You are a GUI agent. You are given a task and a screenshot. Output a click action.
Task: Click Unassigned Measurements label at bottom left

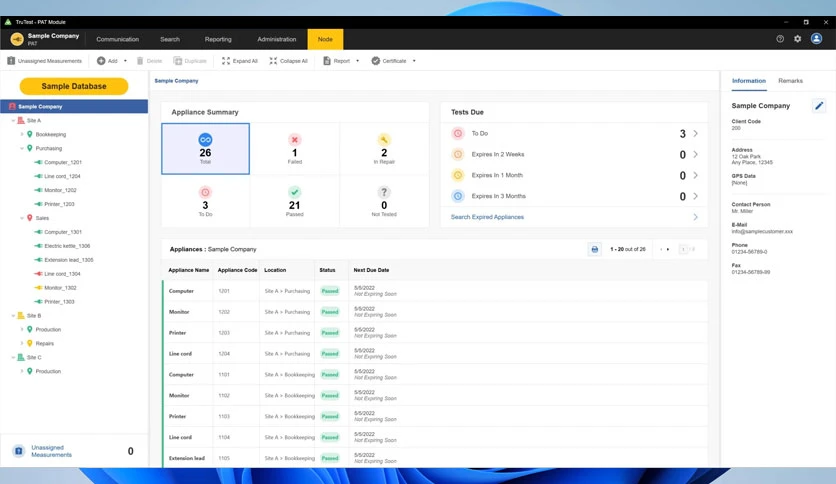point(51,451)
